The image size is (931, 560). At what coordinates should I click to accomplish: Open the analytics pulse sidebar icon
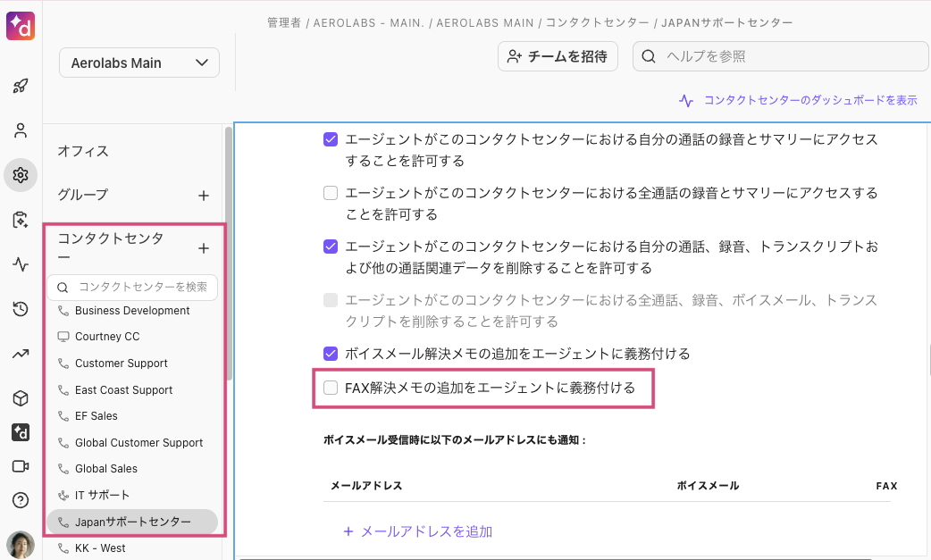21,264
